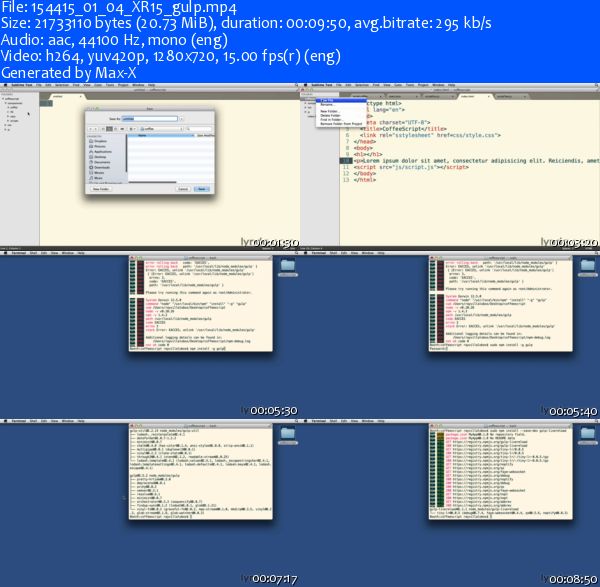600x587 pixels.
Task: Close the active editor tab in the 00:03:20 frame
Action: [x=489, y=96]
